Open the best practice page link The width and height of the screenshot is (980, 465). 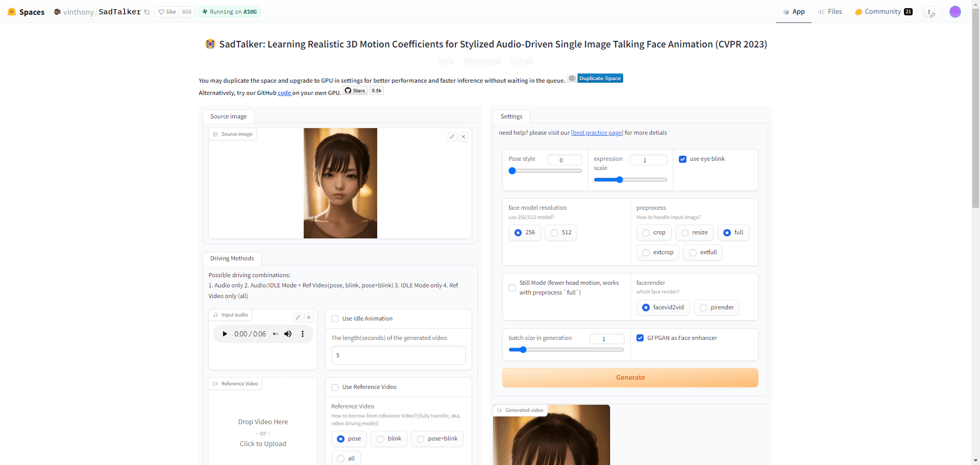point(597,133)
